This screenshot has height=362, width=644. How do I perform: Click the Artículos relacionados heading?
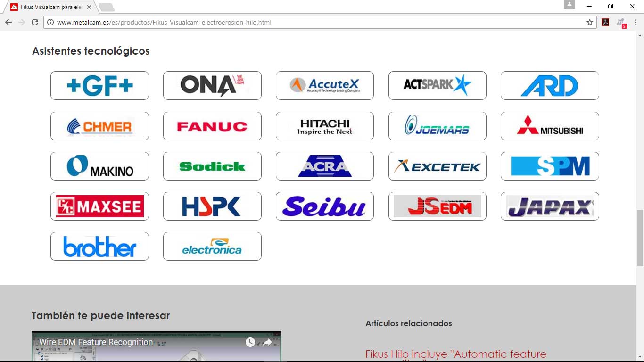pyautogui.click(x=409, y=323)
